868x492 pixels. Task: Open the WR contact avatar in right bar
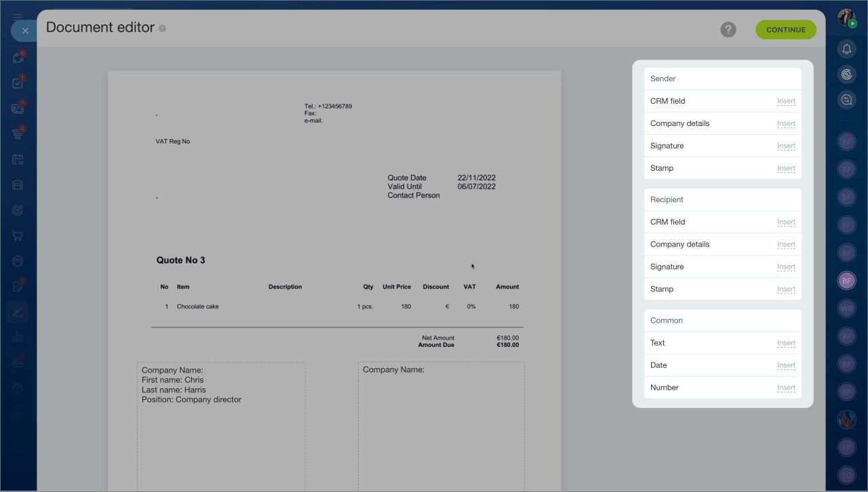[x=846, y=308]
